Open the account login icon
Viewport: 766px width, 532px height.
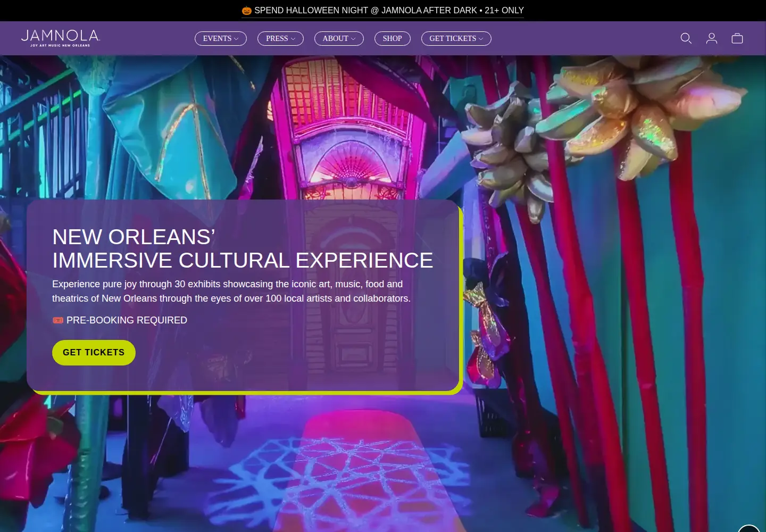click(x=712, y=38)
